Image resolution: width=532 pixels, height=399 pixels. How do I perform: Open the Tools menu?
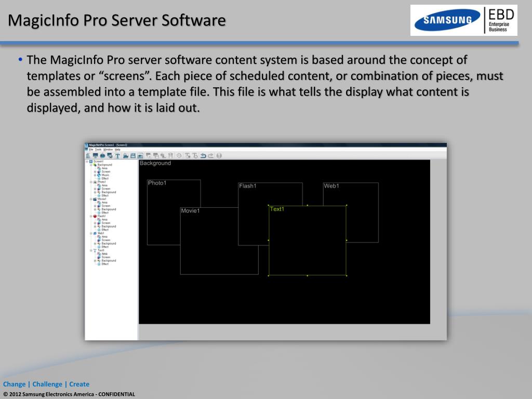(x=98, y=149)
